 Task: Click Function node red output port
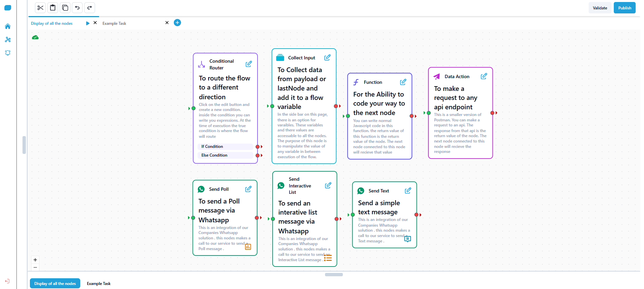point(412,116)
